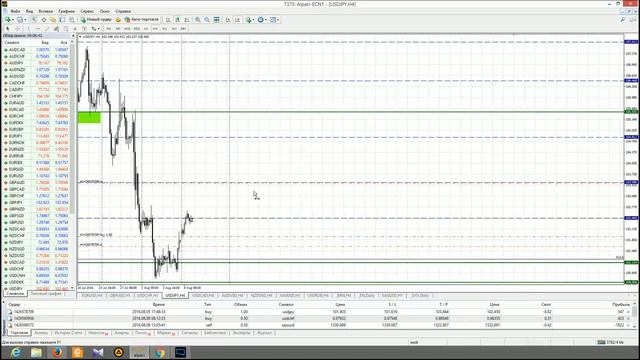Screen dimensions: 640x360
Task: Switch to D1 timeframe button
Action: click(164, 29)
